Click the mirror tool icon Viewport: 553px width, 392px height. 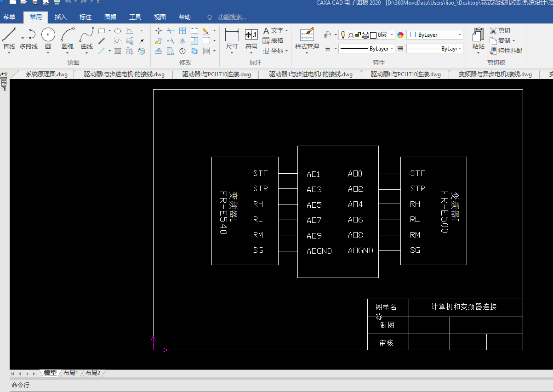tap(182, 40)
